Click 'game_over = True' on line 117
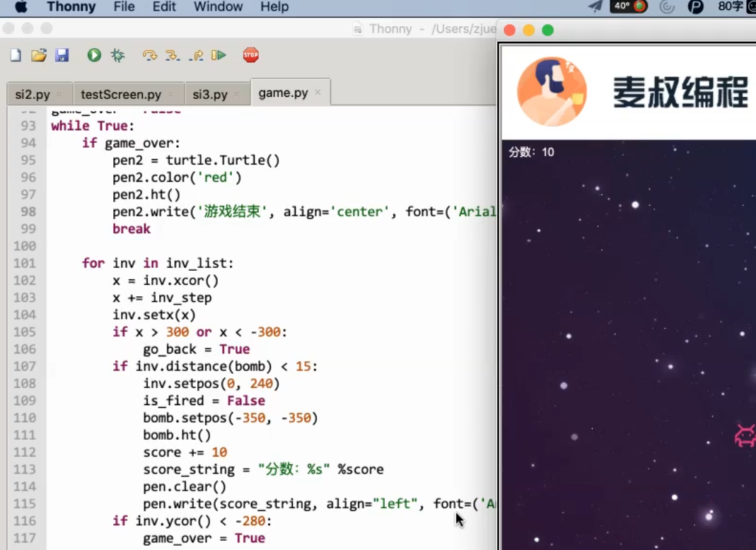756x550 pixels. point(204,539)
